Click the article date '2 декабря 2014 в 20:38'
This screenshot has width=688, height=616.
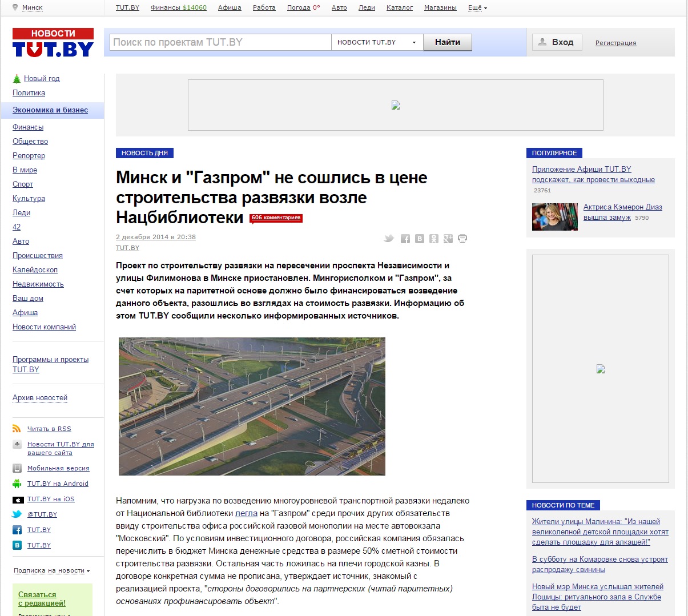pos(156,237)
